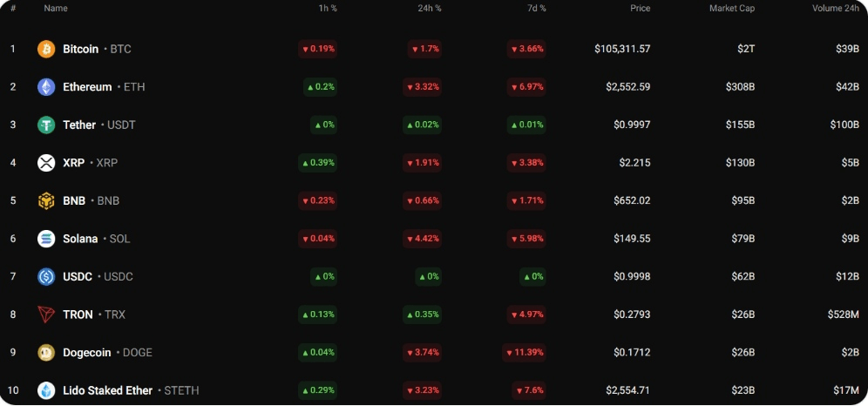
Task: Sort table by Price header
Action: click(x=640, y=9)
